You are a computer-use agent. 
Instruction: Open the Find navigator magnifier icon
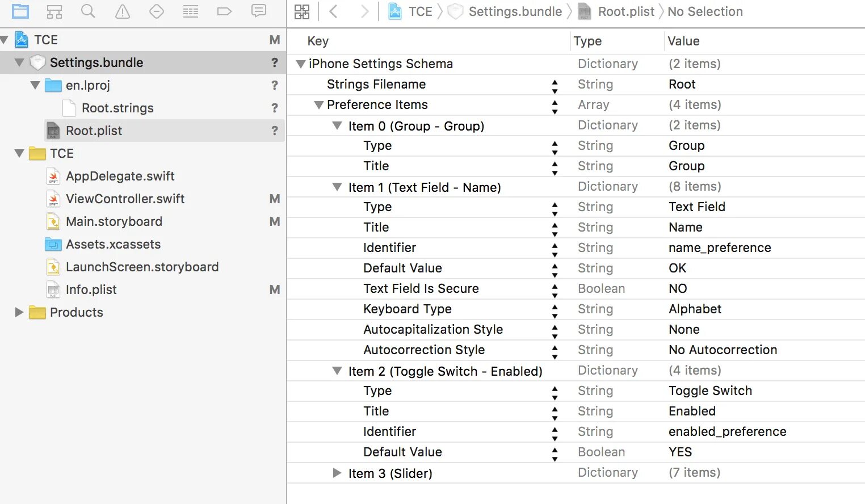(88, 11)
